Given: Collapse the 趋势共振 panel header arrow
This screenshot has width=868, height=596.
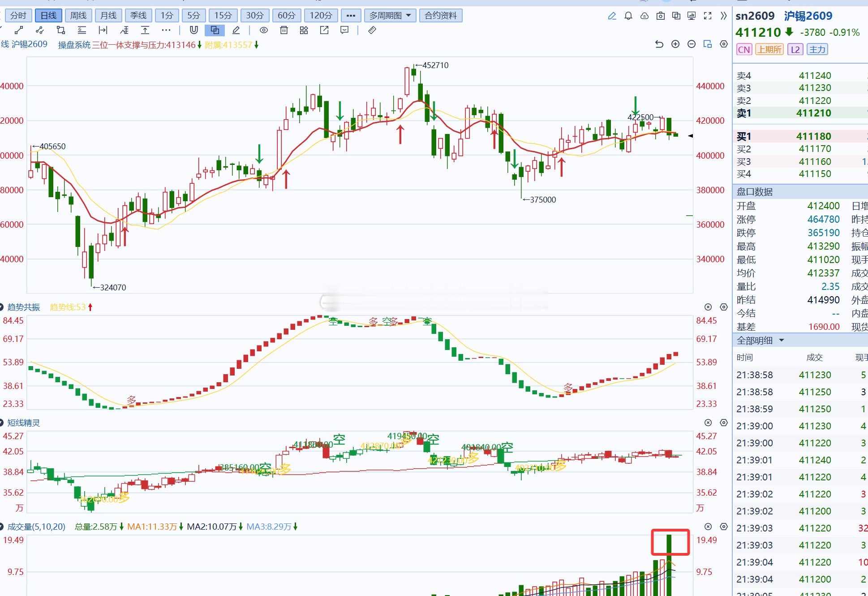Looking at the screenshot, I should 2,307.
